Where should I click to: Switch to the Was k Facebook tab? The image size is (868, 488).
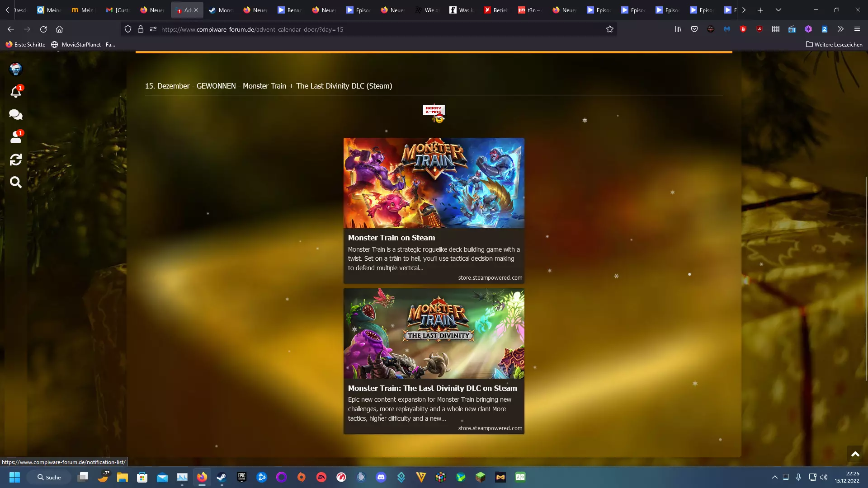461,10
